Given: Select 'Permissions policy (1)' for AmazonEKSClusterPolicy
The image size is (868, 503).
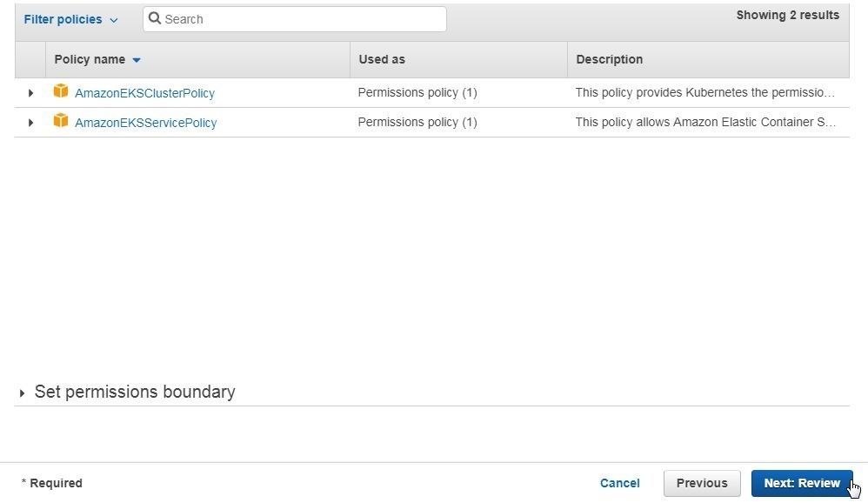Looking at the screenshot, I should (x=417, y=92).
